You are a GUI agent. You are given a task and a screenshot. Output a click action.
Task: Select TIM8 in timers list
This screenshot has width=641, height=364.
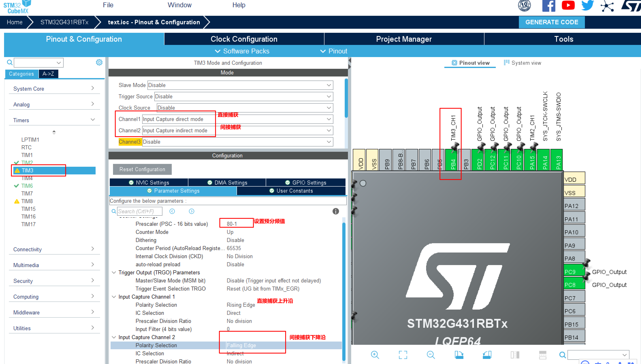(x=27, y=201)
